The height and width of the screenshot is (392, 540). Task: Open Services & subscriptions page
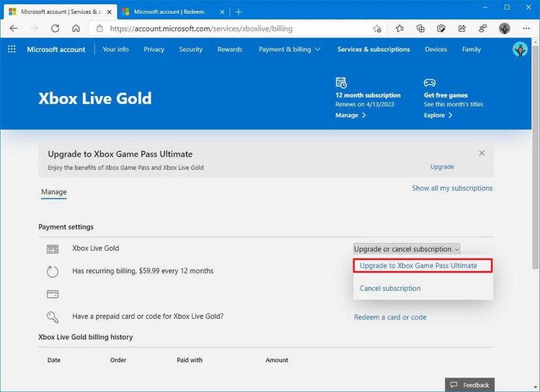pyautogui.click(x=373, y=49)
